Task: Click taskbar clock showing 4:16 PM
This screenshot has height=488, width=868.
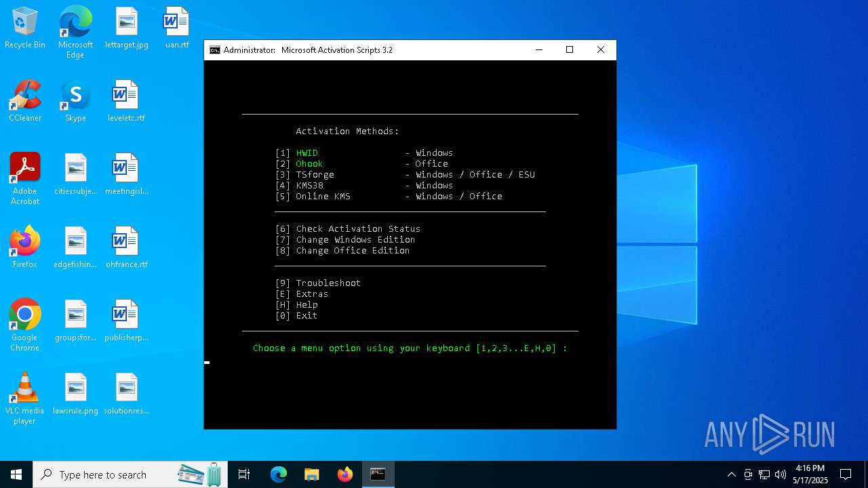Action: (810, 474)
